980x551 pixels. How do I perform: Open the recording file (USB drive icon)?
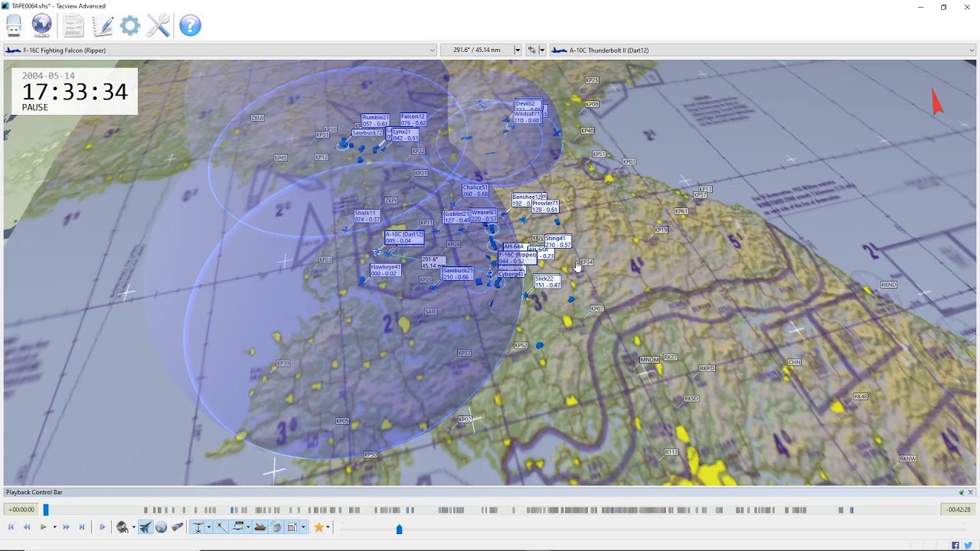click(14, 26)
